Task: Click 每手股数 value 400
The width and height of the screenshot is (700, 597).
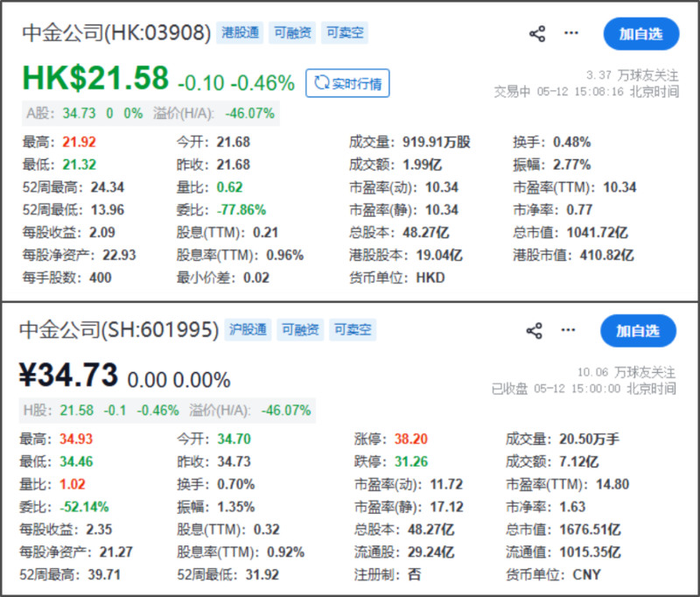Action: 101,277
